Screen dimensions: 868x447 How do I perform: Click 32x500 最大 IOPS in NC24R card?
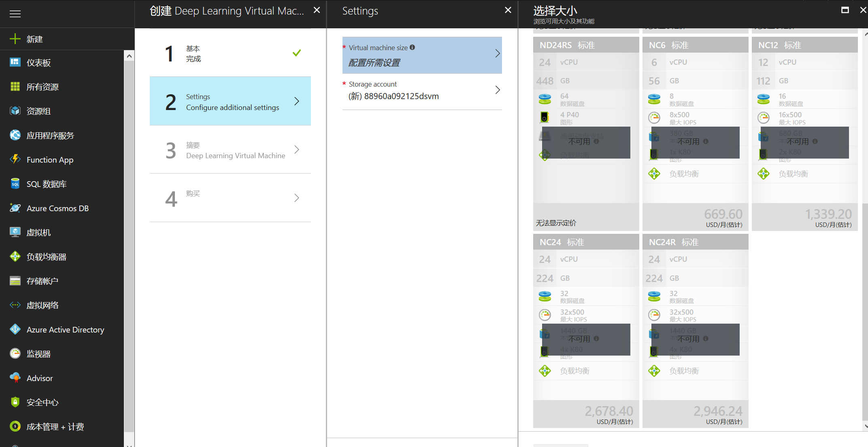tap(683, 315)
